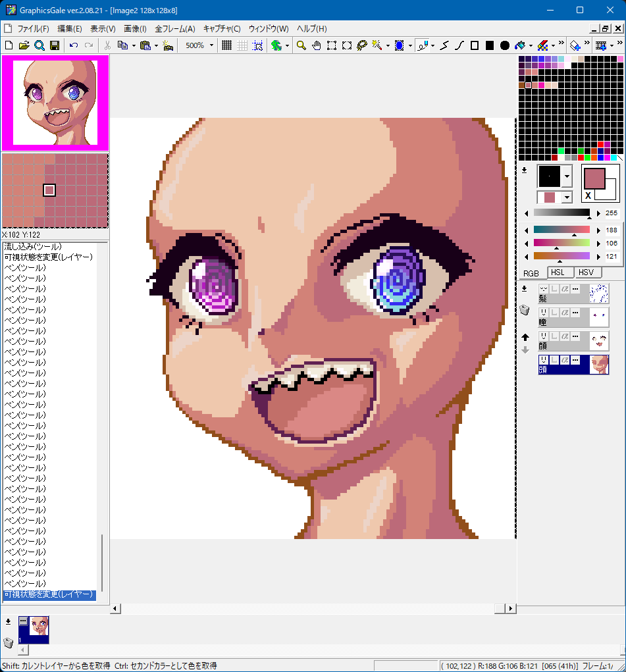
Task: Delete layer using the layer trash icon
Action: pos(525,311)
